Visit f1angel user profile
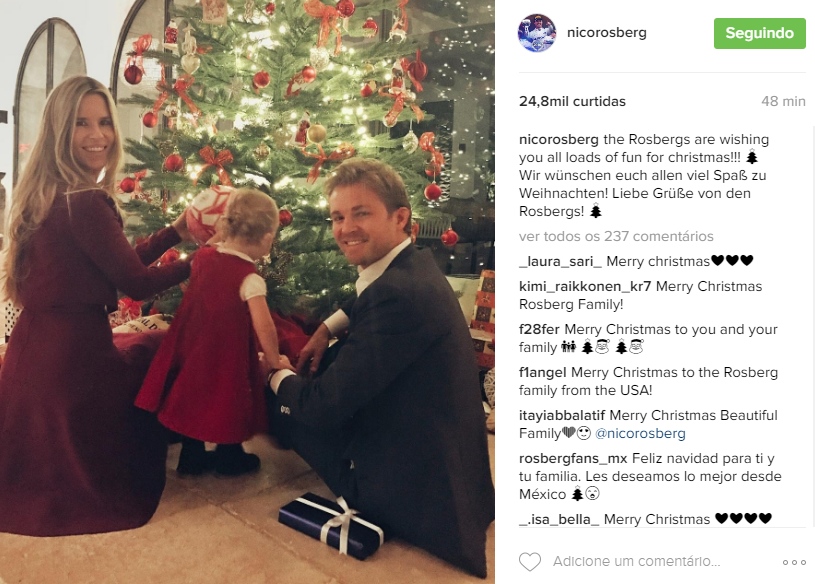Viewport: 815px width, 584px height. [543, 373]
